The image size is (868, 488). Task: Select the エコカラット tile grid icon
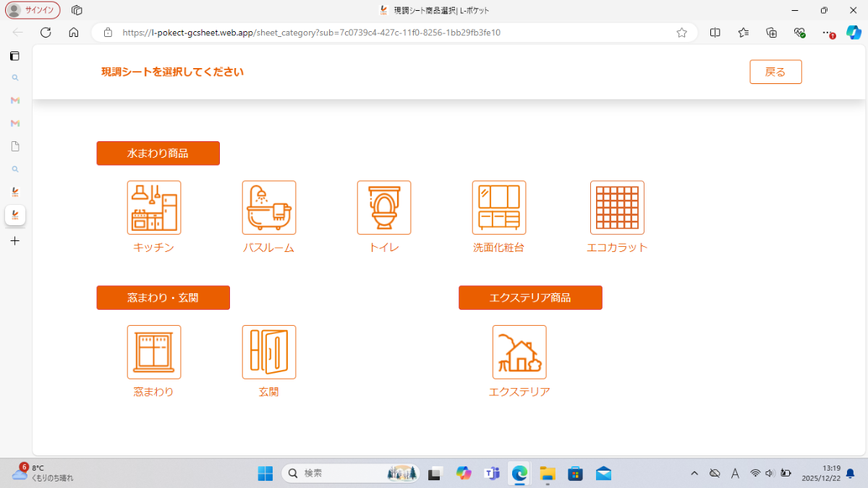pos(617,208)
